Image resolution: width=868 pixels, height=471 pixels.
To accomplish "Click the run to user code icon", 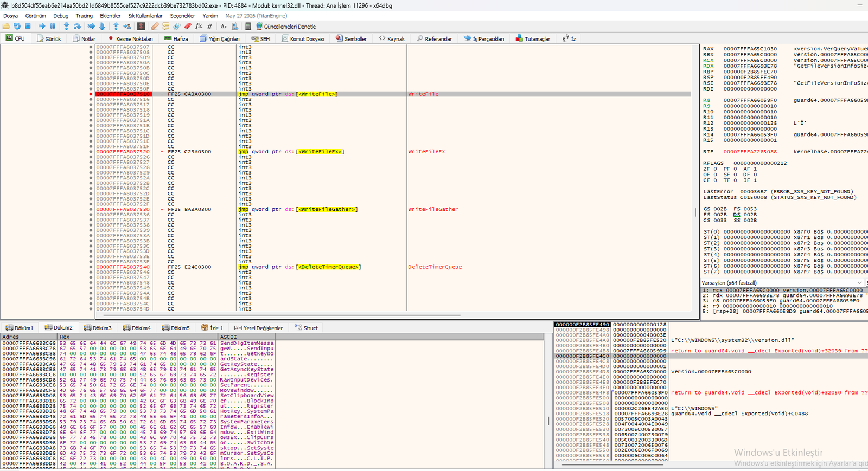I will [x=127, y=26].
